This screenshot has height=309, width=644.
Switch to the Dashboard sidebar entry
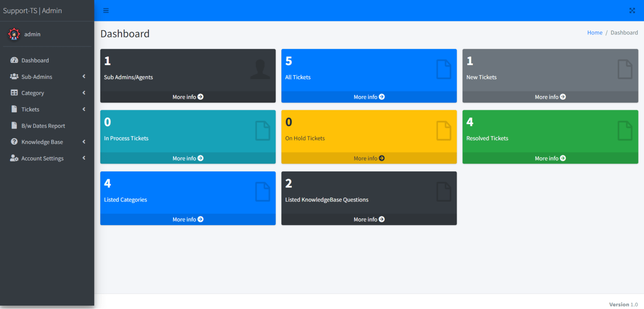[35, 60]
